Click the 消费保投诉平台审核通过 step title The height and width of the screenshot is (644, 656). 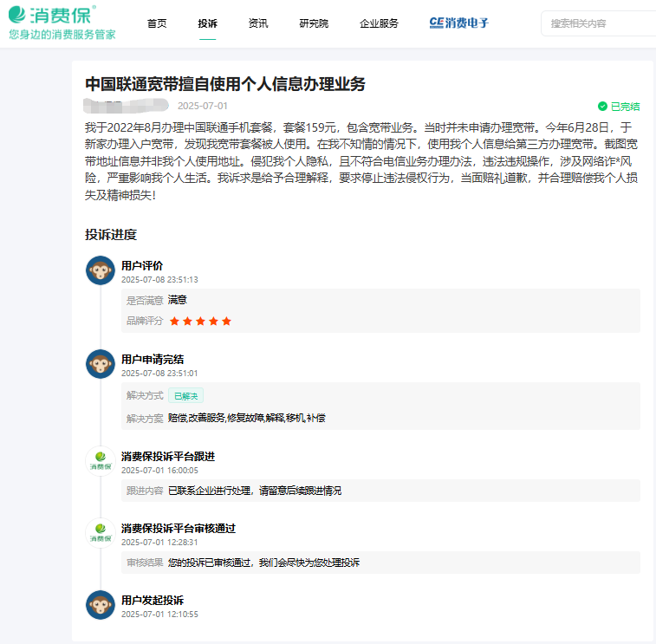179,529
